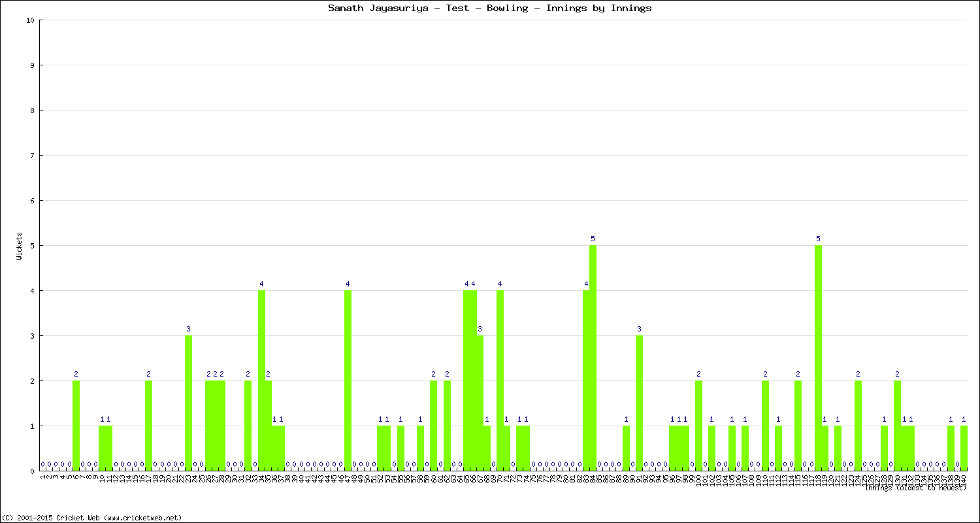
Task: Pick the 2-wicket bar at innings 62
Action: point(447,426)
